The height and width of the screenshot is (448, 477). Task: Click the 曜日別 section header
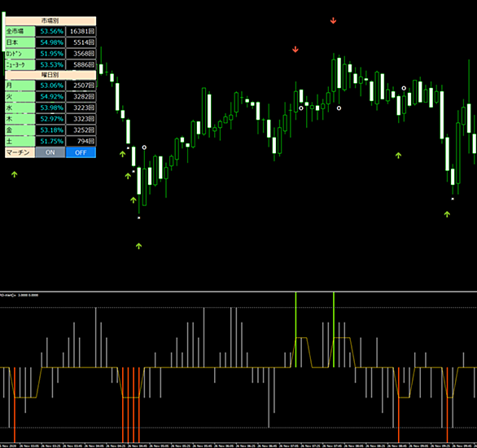coord(50,75)
